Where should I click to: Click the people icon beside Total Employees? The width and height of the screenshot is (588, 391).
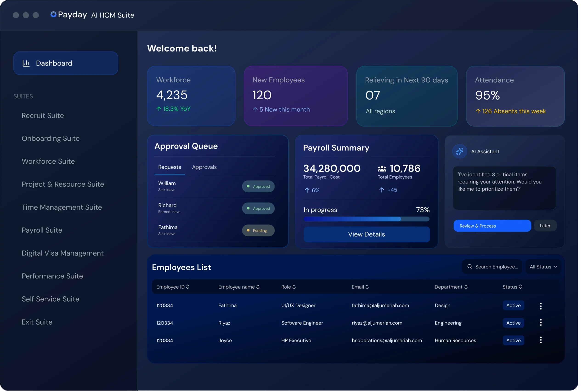tap(382, 168)
